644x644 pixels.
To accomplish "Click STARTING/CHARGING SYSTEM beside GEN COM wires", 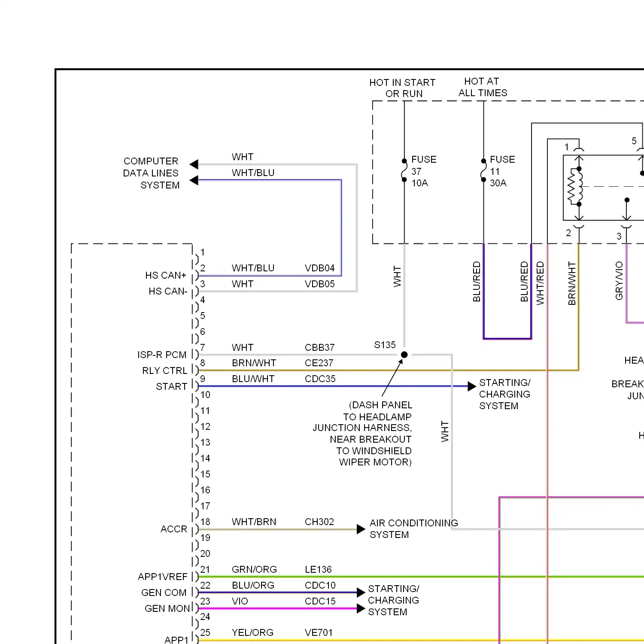I will [x=393, y=600].
